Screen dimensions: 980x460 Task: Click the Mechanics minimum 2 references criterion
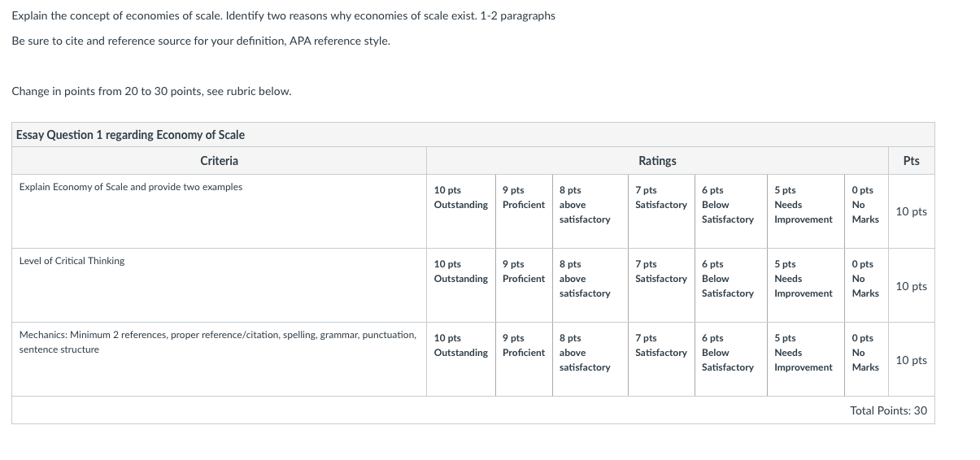(x=218, y=342)
